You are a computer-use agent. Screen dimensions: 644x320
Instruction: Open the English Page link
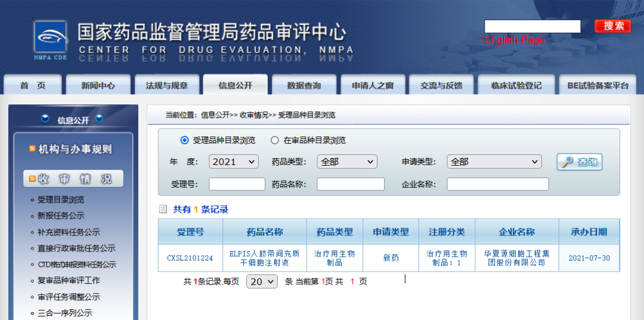point(514,40)
